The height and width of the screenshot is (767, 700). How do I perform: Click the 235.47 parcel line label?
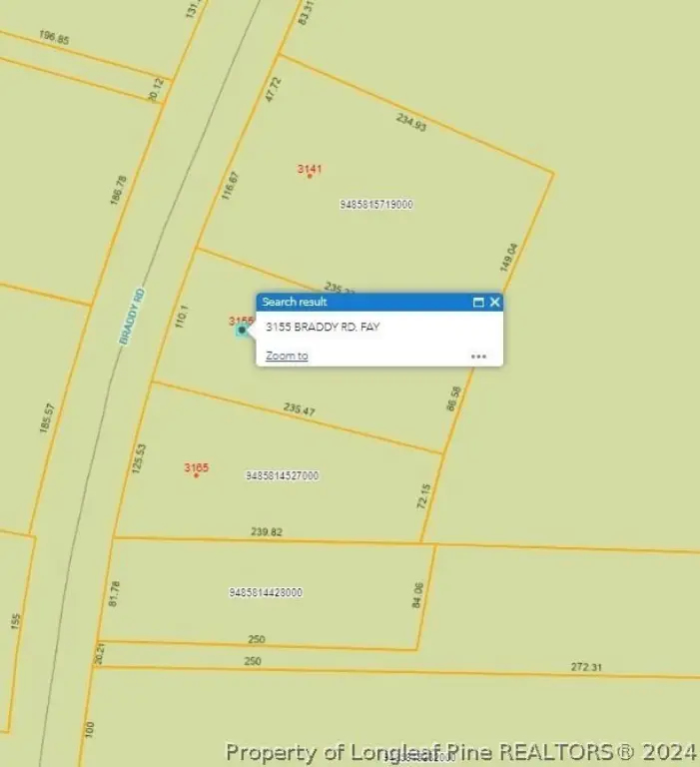[x=300, y=408]
